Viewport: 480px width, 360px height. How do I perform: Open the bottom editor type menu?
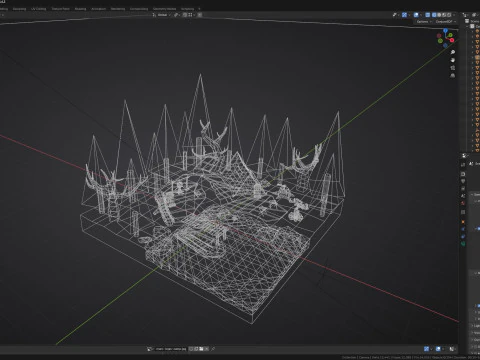point(150,349)
